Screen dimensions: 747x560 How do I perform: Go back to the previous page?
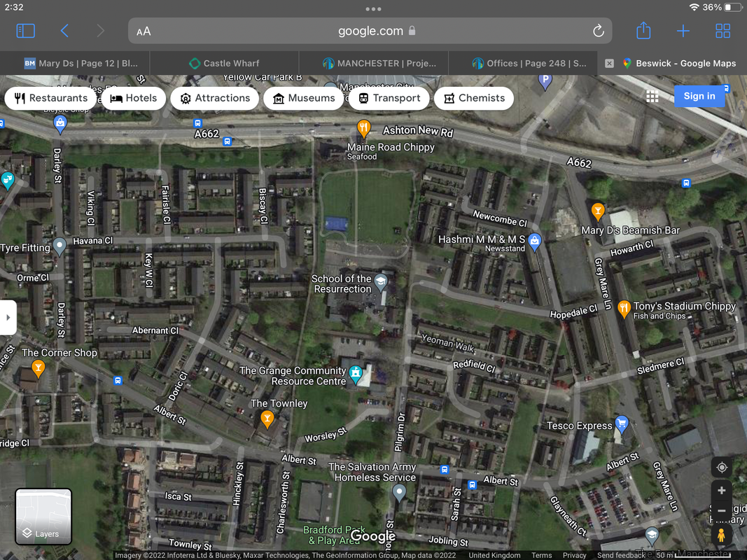tap(65, 31)
